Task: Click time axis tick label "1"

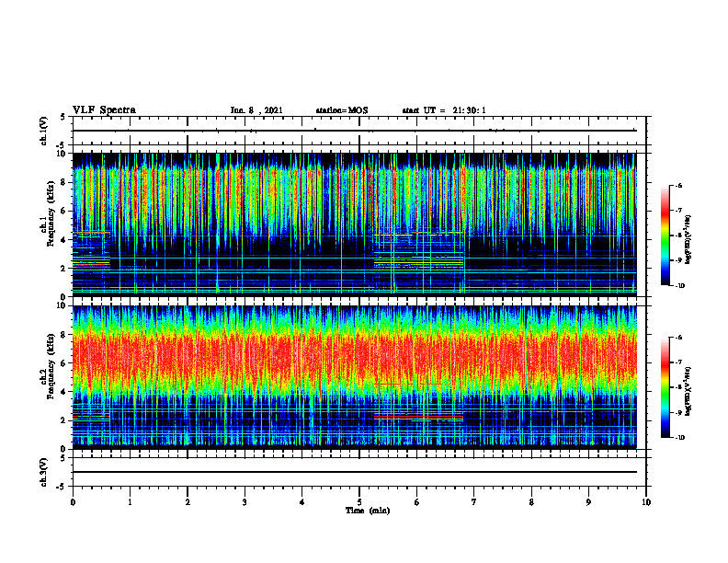Action: pyautogui.click(x=130, y=502)
